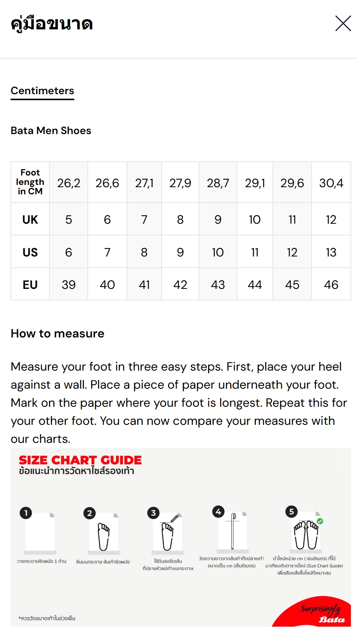Click the SIZE CHART GUIDE red heading
This screenshot has height=644, width=358.
coord(80,460)
